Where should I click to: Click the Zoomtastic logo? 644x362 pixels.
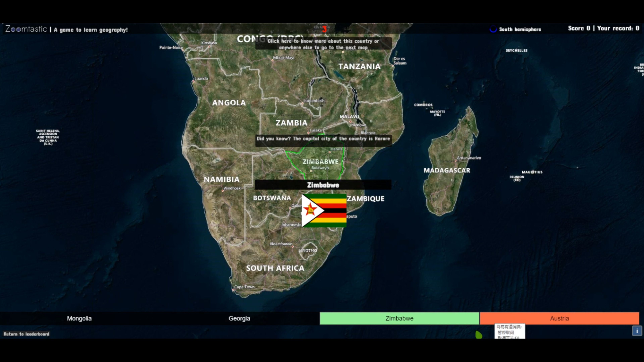tap(26, 29)
